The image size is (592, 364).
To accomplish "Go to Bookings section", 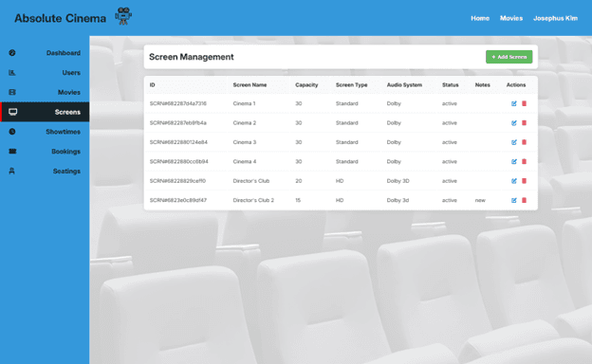I will pyautogui.click(x=45, y=152).
